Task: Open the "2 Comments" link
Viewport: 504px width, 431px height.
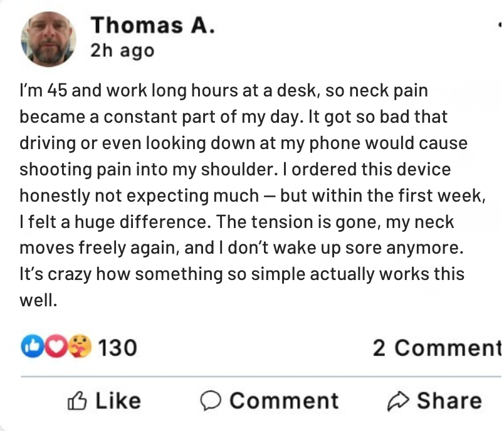Action: pyautogui.click(x=437, y=347)
